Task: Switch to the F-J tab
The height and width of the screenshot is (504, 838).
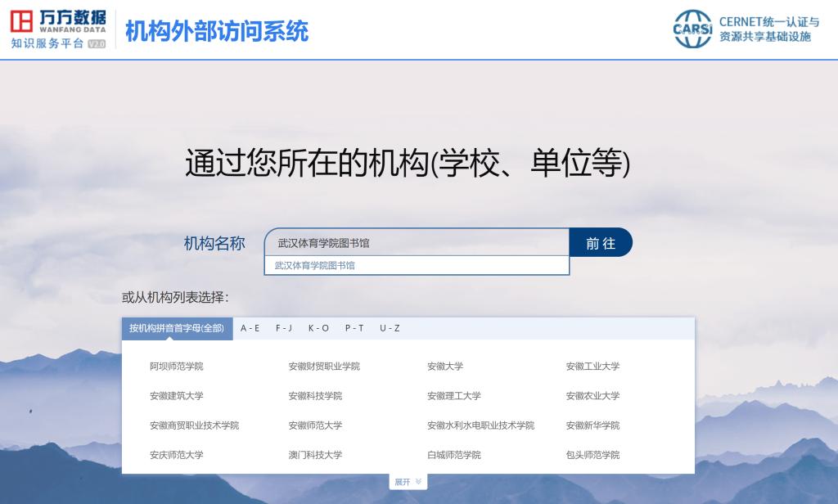Action: 284,328
